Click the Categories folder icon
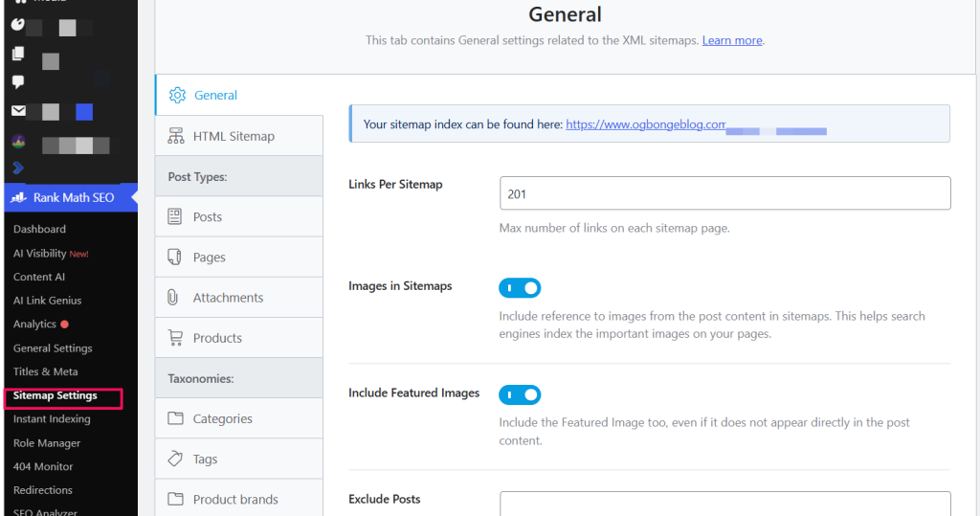The height and width of the screenshot is (516, 980). pyautogui.click(x=176, y=418)
